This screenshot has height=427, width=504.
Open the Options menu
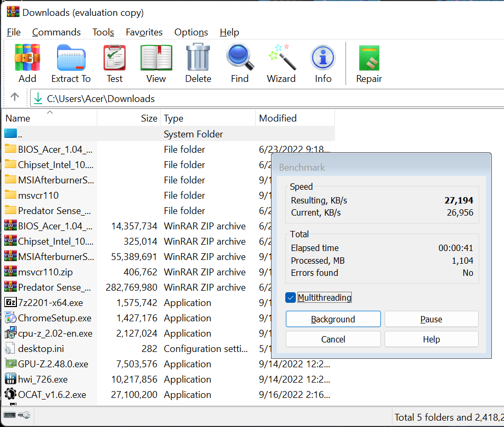(191, 32)
